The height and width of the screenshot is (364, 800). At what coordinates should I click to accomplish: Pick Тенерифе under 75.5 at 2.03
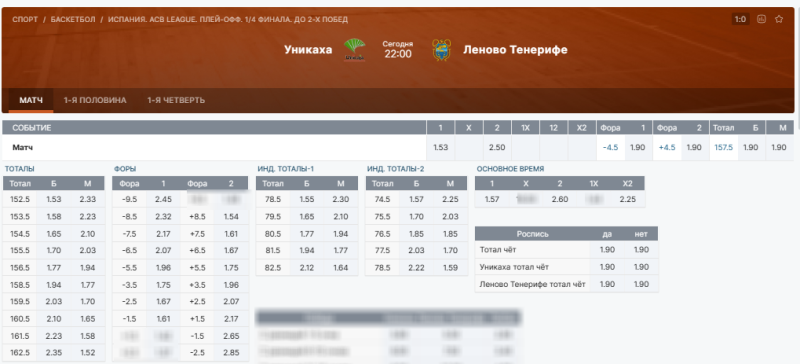451,216
